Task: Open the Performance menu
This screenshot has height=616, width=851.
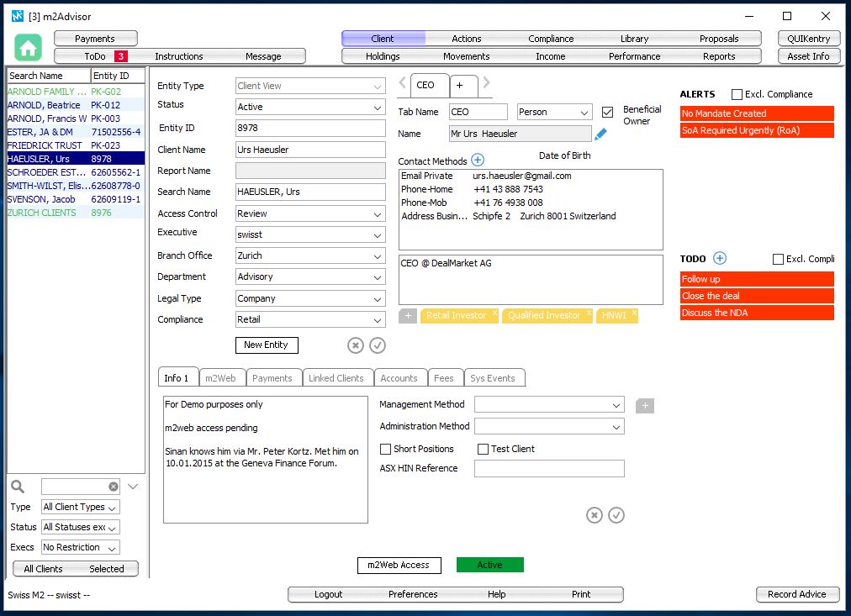Action: click(634, 56)
